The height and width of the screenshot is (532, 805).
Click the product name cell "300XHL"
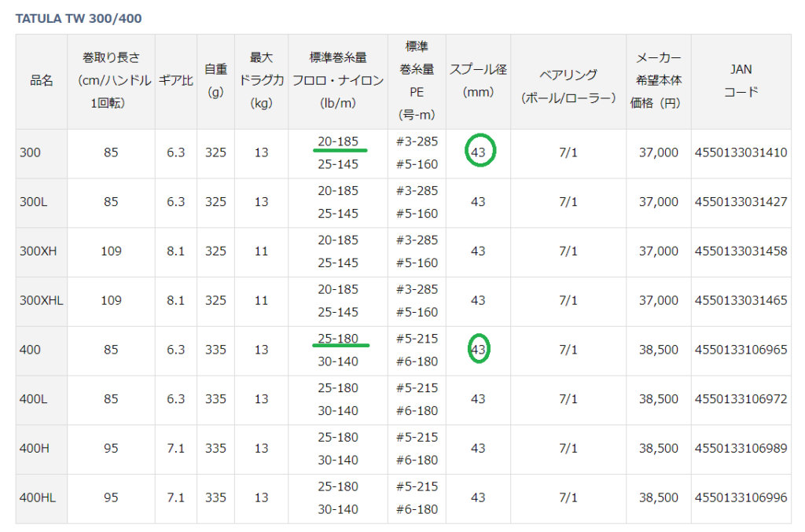[41, 301]
